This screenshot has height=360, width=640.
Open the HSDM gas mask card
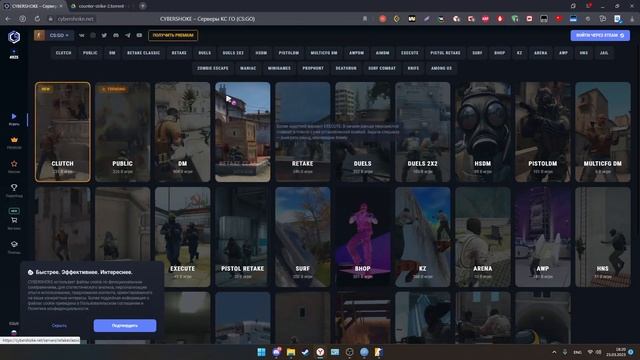(x=482, y=132)
